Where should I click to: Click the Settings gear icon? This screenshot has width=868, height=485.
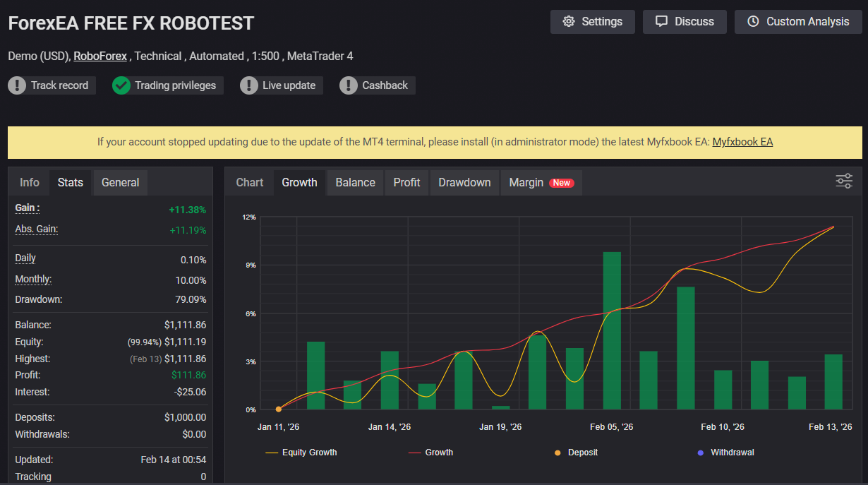click(x=569, y=22)
